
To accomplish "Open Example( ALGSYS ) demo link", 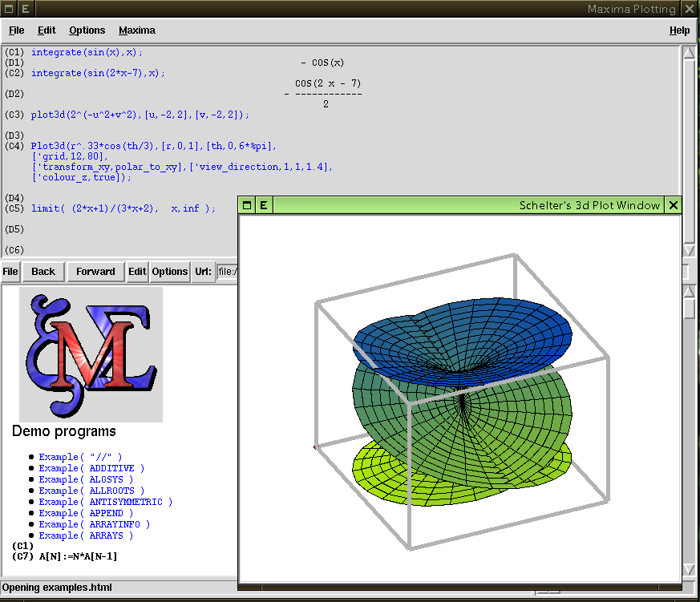I will (86, 479).
